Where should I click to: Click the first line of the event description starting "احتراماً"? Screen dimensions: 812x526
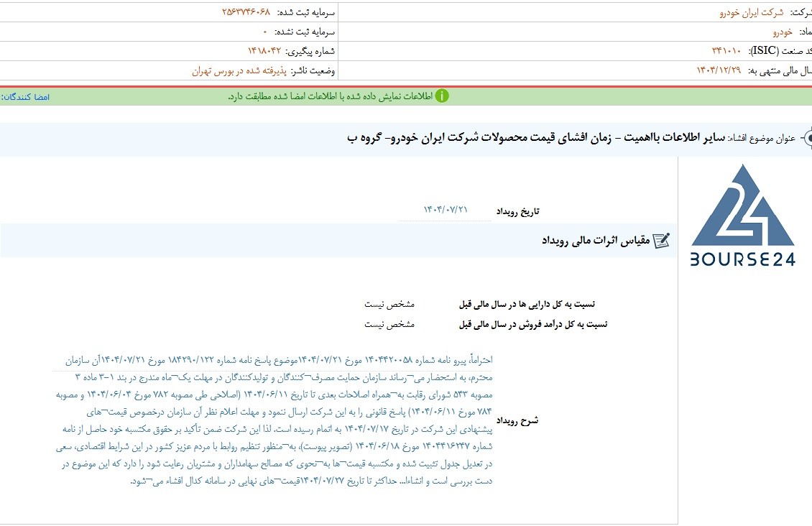[x=279, y=360]
